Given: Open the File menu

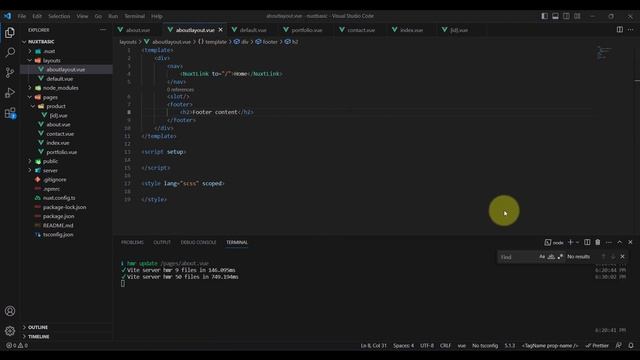Looking at the screenshot, I should click(x=22, y=16).
